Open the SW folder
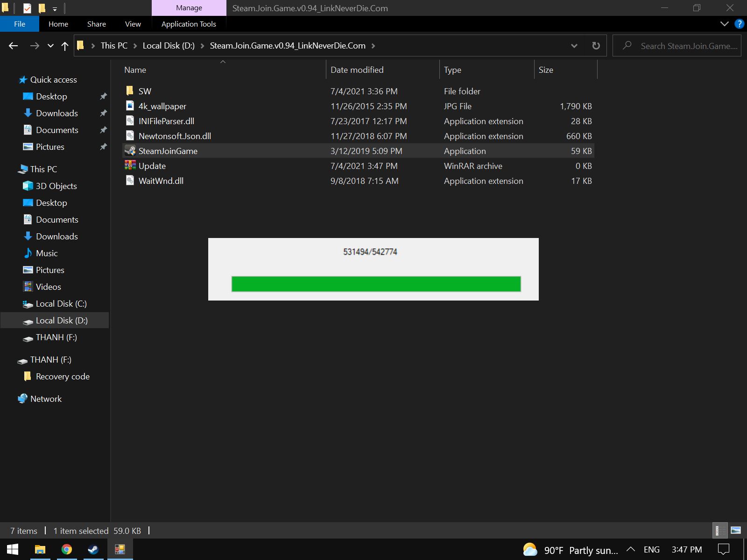The height and width of the screenshot is (560, 747). coord(145,91)
